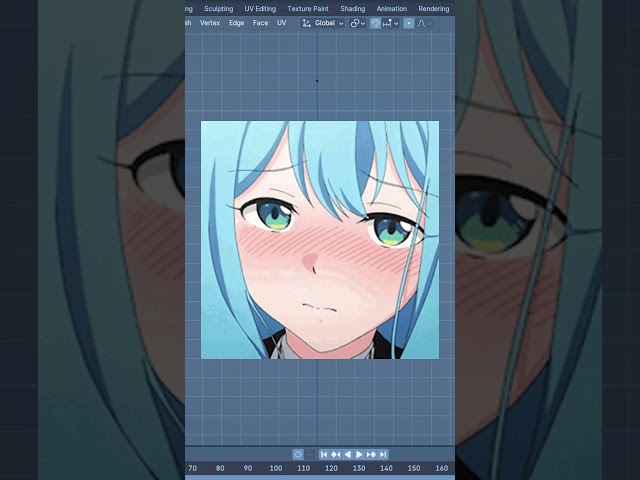Click frame 130 on the timeline ruler
This screenshot has width=640, height=480.
pos(359,468)
